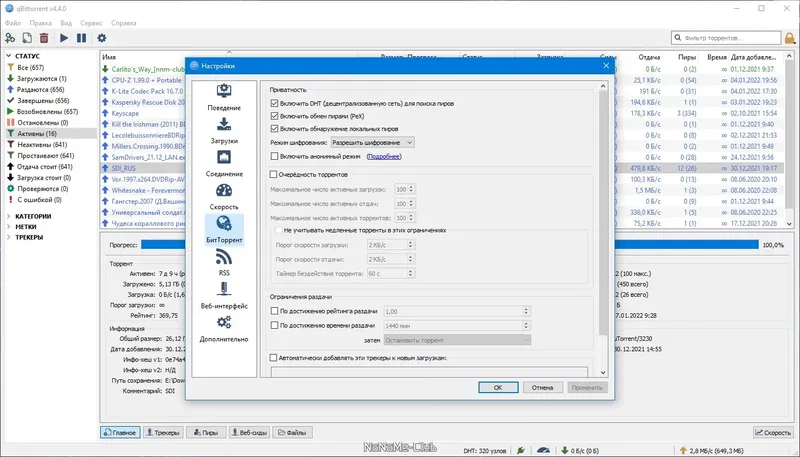
Task: Click Отмена in settings dialog
Action: [x=542, y=388]
